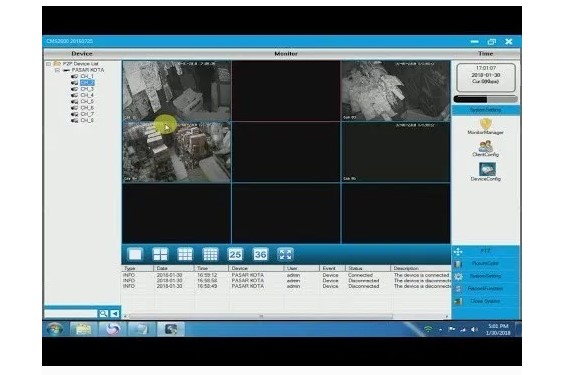
Task: Click the 16:58:49 log entry
Action: click(286, 286)
